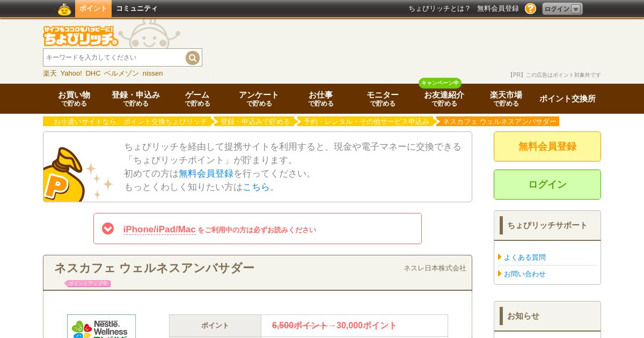Click the ネスカフェ ウェルネスアンバサダー heading
The width and height of the screenshot is (644, 338).
(x=154, y=268)
